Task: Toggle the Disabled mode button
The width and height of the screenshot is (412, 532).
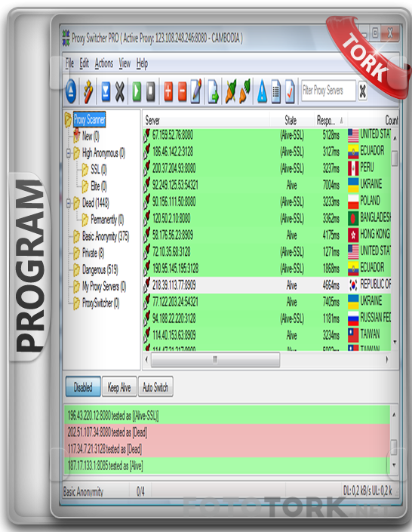Action: [83, 386]
